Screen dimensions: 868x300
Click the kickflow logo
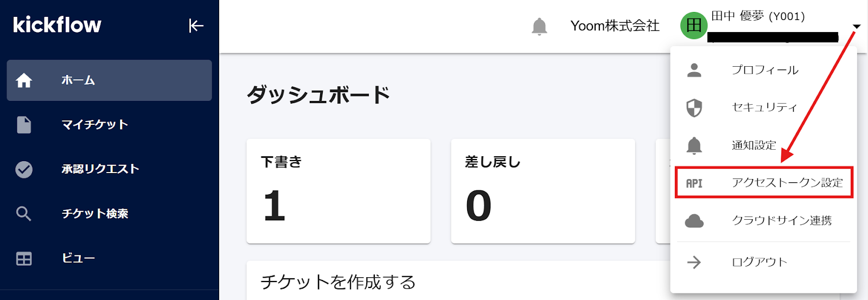[58, 25]
